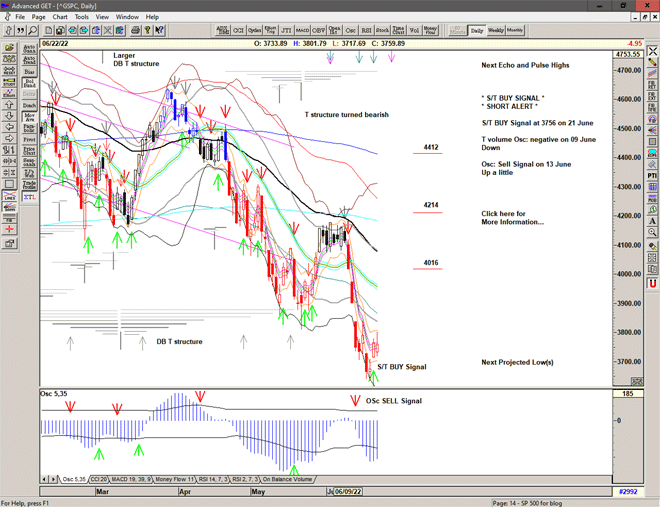Toggle the Moving Average overlay
The width and height of the screenshot is (660, 507).
[29, 115]
